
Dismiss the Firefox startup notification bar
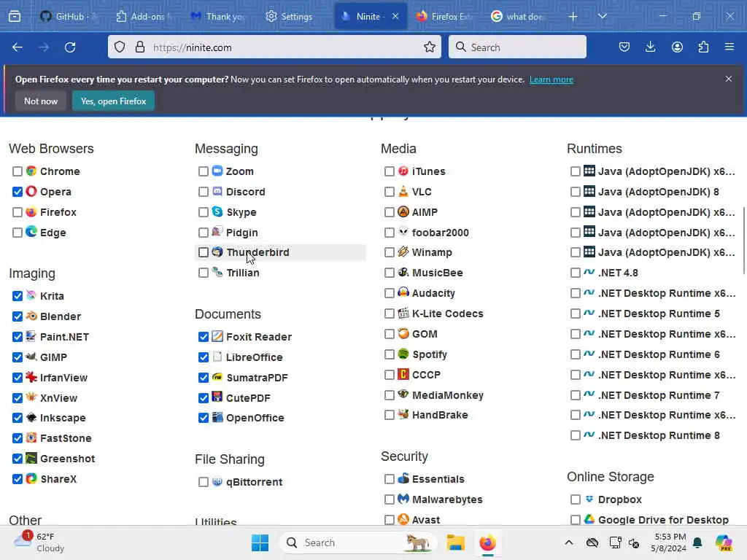click(729, 79)
